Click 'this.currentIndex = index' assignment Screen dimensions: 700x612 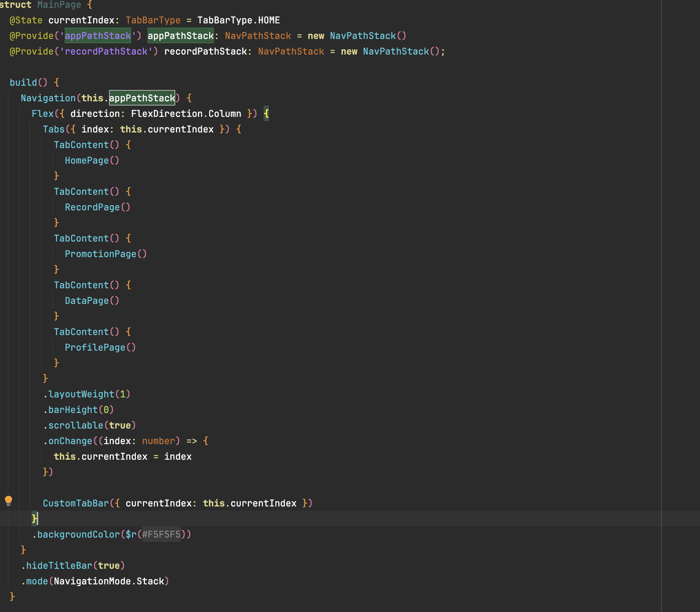pyautogui.click(x=123, y=457)
